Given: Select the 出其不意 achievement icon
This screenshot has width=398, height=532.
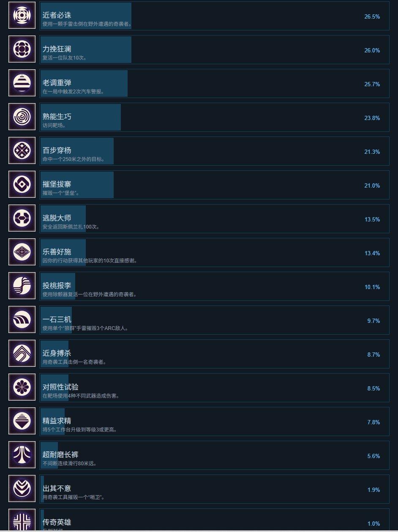Looking at the screenshot, I should pos(22,489).
